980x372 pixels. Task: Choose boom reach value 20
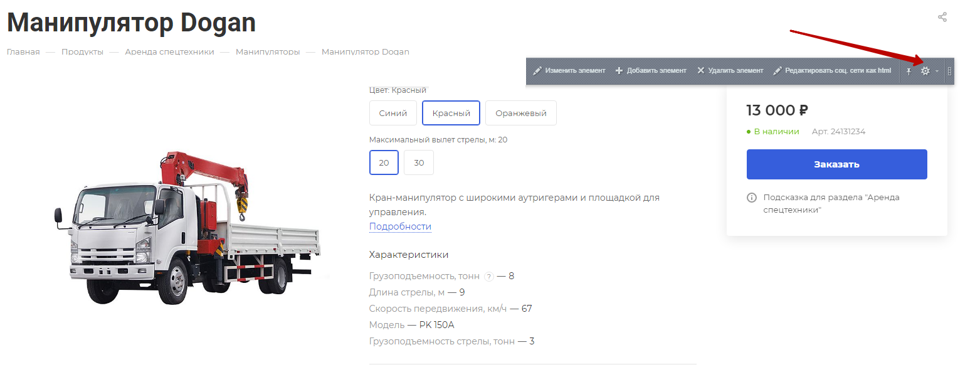pyautogui.click(x=384, y=162)
